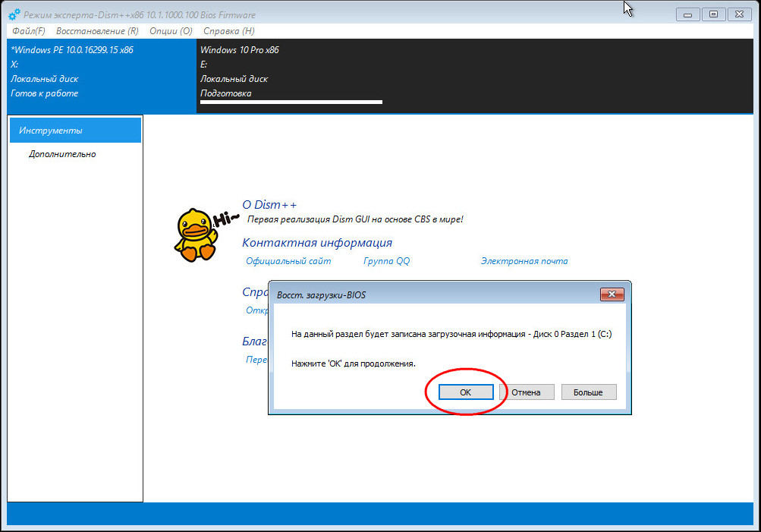Click the Готов к работе status text

[44, 93]
